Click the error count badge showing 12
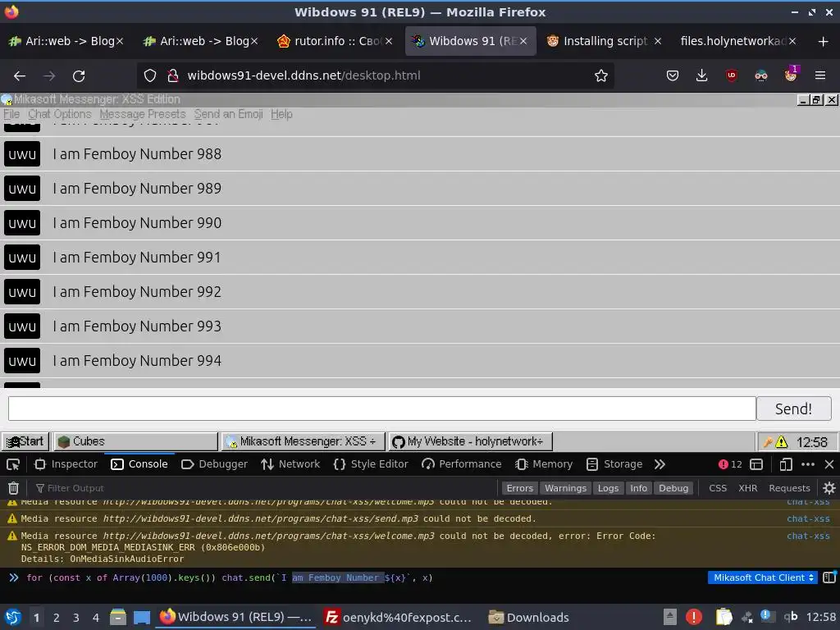Viewport: 840px width, 630px height. (x=730, y=464)
